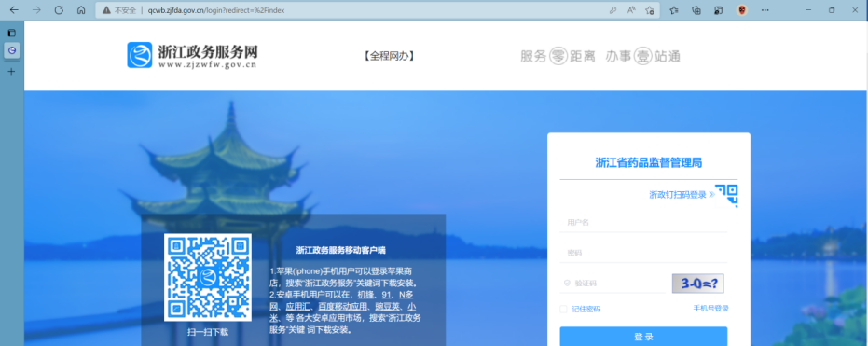Click the browser back arrow
Viewport: 868px width, 346px height.
(x=14, y=10)
